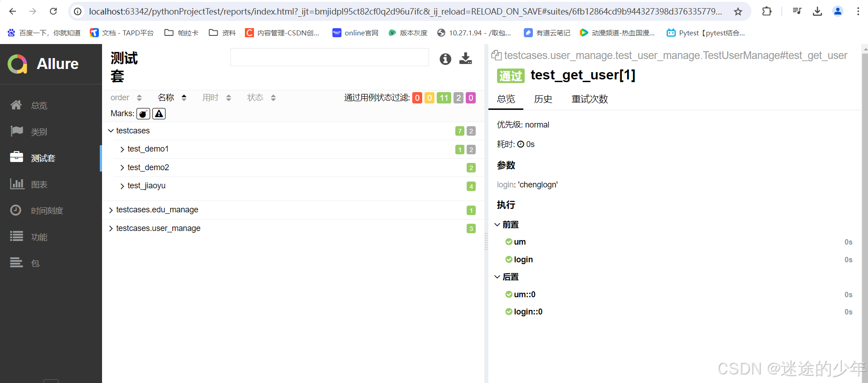Copy the test case full name icon
Viewport: 868px width, 383px height.
tap(497, 55)
